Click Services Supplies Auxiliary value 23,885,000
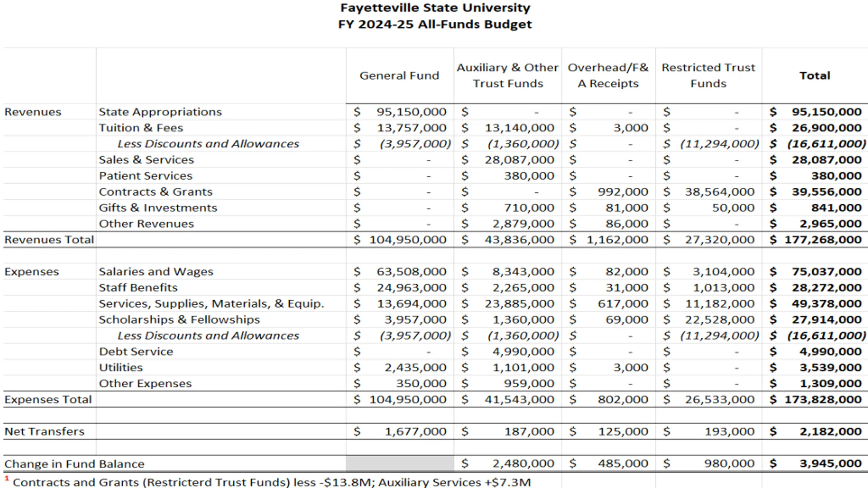Screen dimensions: 868x488 coord(519,304)
